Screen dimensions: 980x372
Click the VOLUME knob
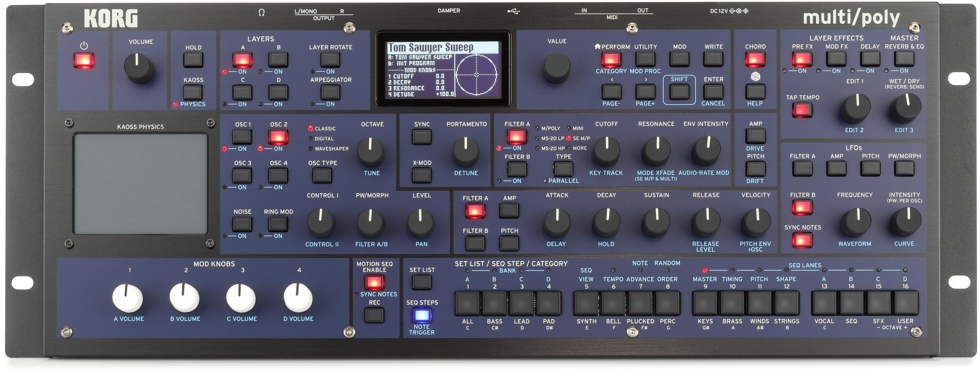click(139, 68)
